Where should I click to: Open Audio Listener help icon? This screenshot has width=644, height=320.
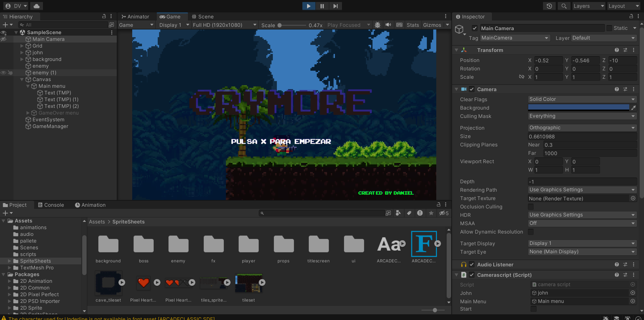617,264
